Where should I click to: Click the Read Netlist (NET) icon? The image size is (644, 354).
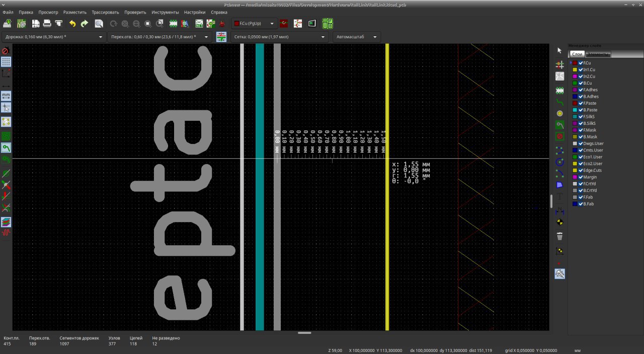click(199, 24)
